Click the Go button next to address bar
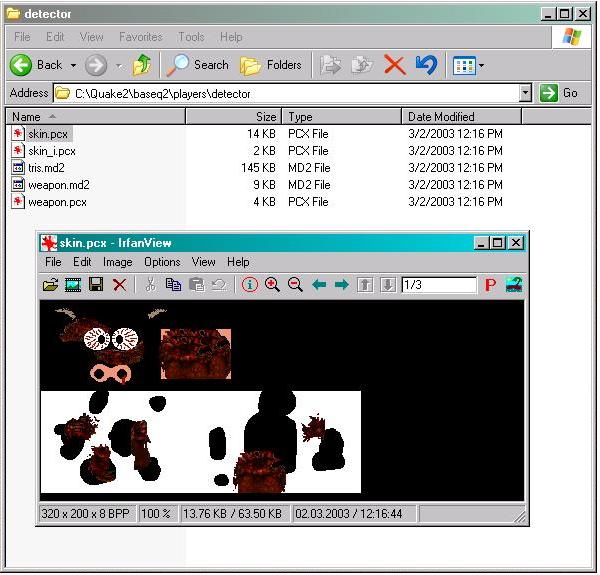 tap(560, 93)
